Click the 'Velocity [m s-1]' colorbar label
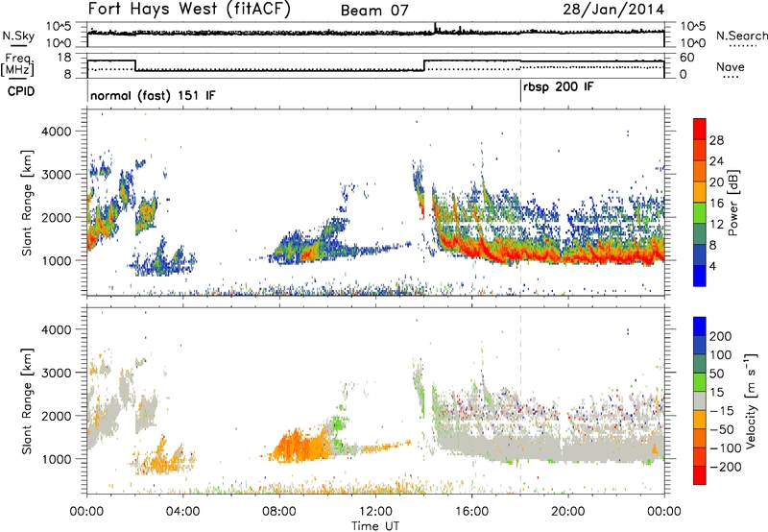This screenshot has height=532, width=768. [x=750, y=400]
